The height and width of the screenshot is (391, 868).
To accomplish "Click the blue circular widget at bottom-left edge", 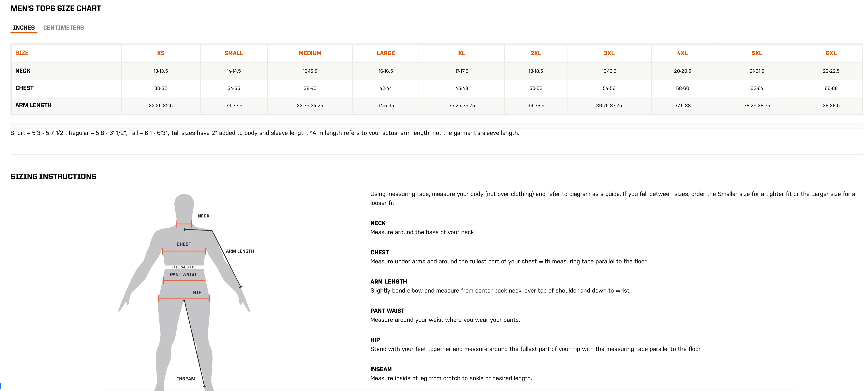I will pos(1,386).
